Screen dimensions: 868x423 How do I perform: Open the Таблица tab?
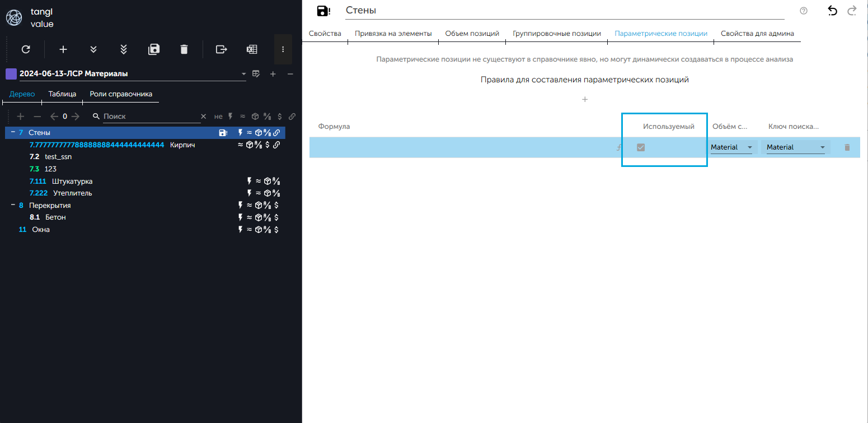62,94
